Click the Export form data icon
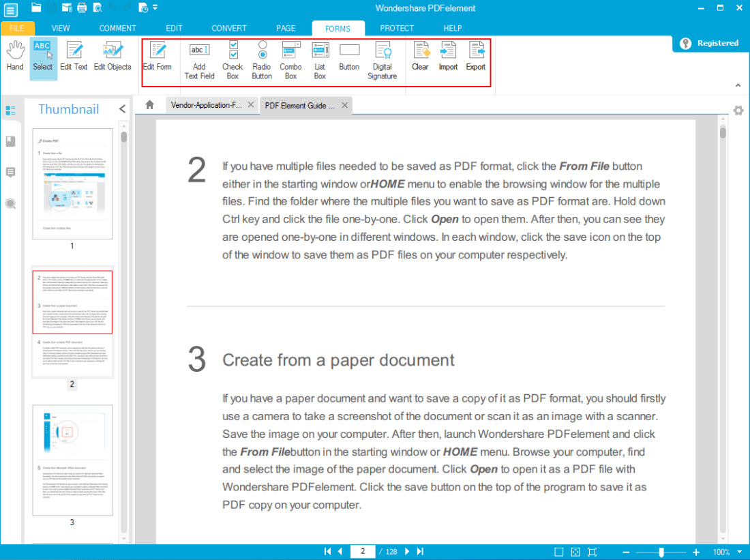 (475, 56)
